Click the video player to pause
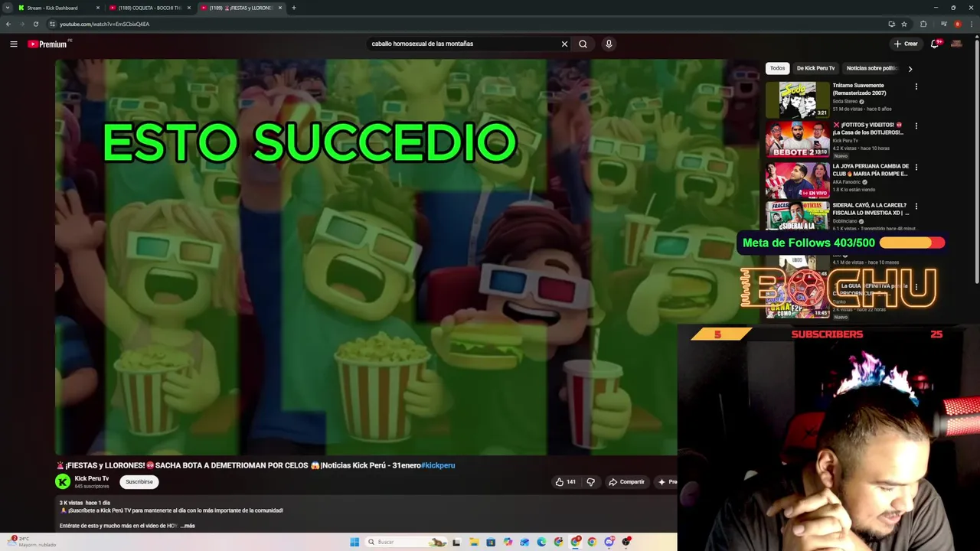Viewport: 980px width, 551px height. (366, 257)
